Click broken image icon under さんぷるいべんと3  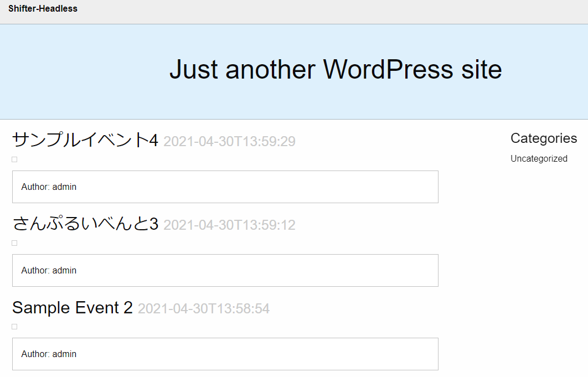point(14,243)
